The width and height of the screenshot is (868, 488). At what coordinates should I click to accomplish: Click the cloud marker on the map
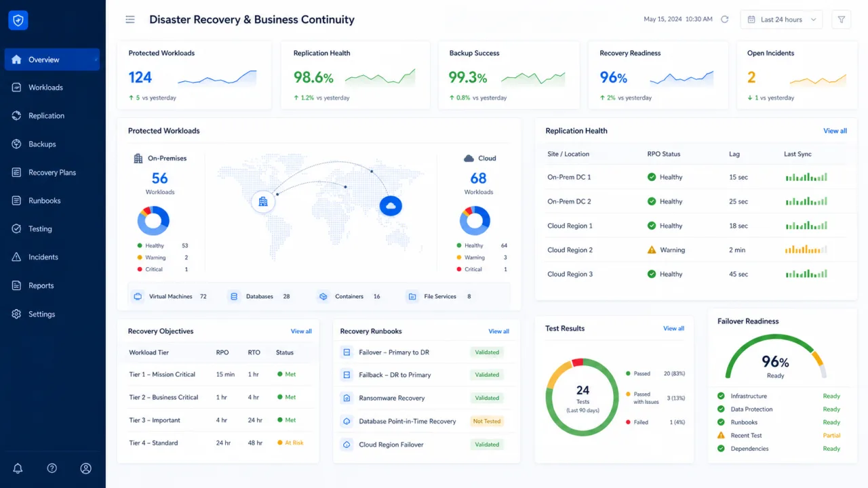[x=391, y=205]
